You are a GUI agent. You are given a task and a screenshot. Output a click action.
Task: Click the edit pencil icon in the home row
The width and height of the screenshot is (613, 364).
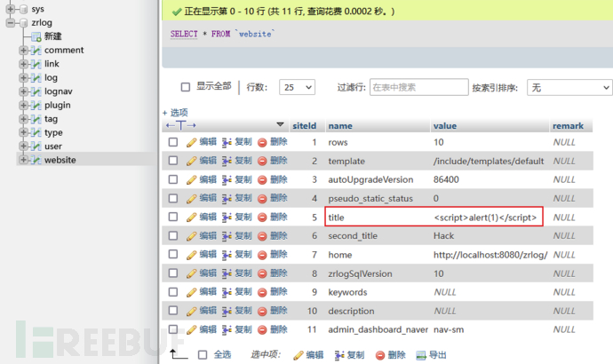191,255
